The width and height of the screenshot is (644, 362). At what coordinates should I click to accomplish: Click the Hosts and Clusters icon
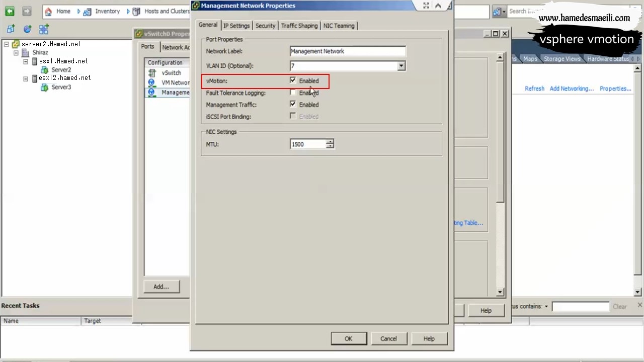click(x=136, y=11)
